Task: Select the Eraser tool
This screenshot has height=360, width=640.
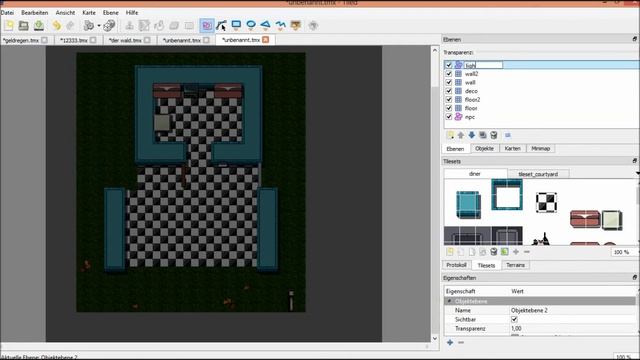Action: pos(174,26)
